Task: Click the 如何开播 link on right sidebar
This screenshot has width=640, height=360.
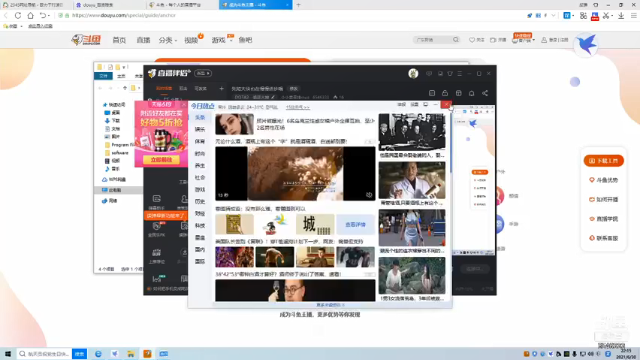Action: click(604, 199)
